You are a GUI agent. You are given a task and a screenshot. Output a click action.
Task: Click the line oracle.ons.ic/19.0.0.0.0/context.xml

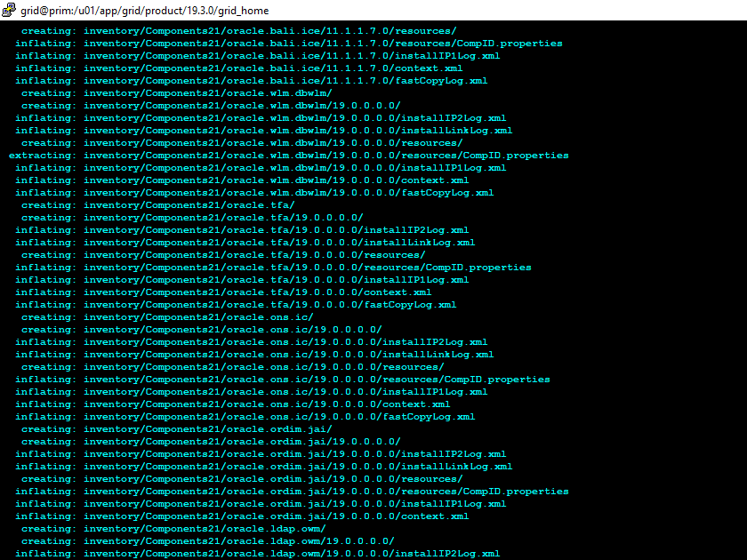(x=232, y=404)
